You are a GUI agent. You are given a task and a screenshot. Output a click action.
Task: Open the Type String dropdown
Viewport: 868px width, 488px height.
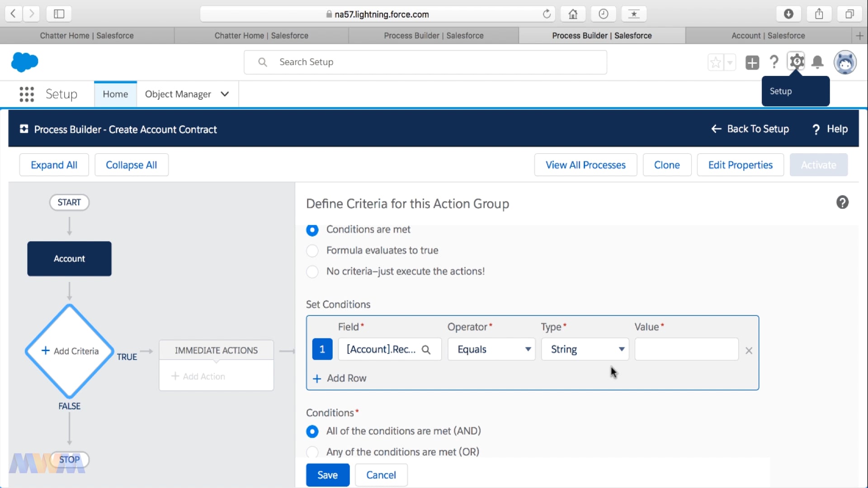pos(585,349)
